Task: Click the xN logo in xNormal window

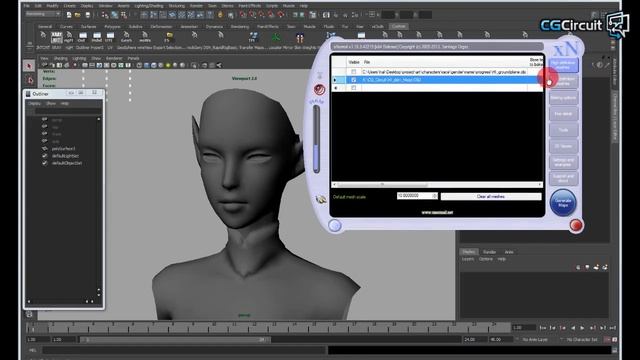Action: [x=566, y=49]
